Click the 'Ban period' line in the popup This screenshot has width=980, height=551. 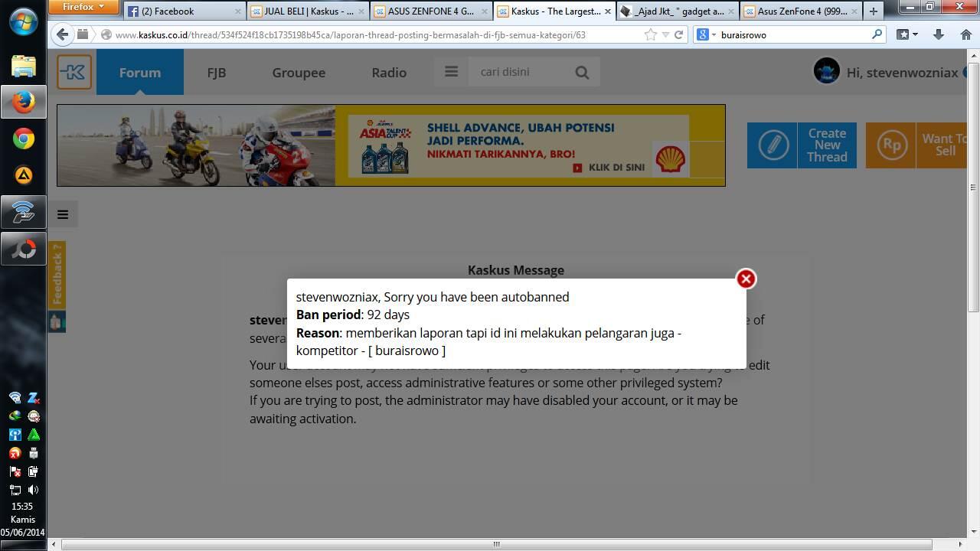(x=353, y=315)
